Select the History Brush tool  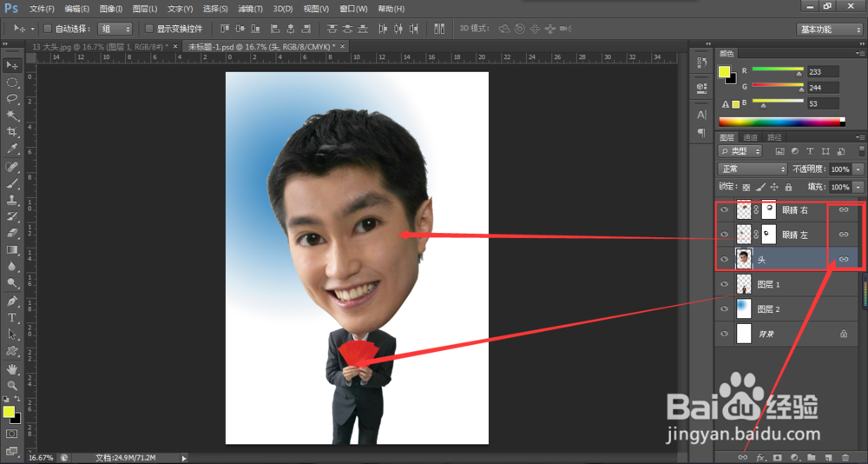[11, 216]
